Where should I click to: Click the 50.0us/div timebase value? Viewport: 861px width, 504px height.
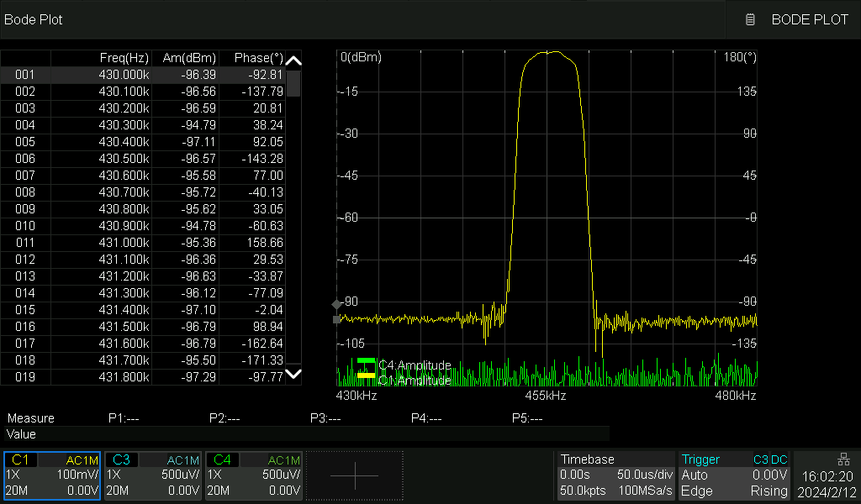pyautogui.click(x=645, y=475)
